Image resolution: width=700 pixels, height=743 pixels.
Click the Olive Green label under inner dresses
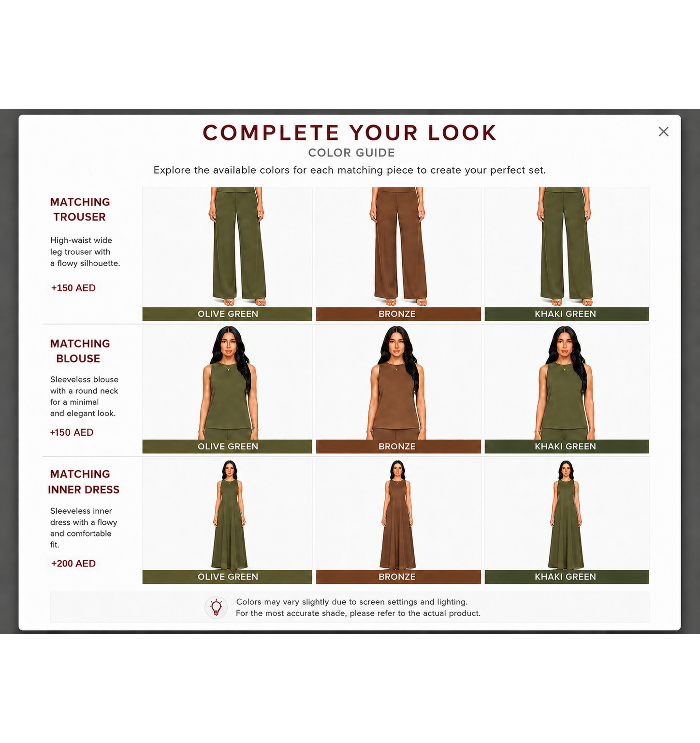pyautogui.click(x=227, y=577)
